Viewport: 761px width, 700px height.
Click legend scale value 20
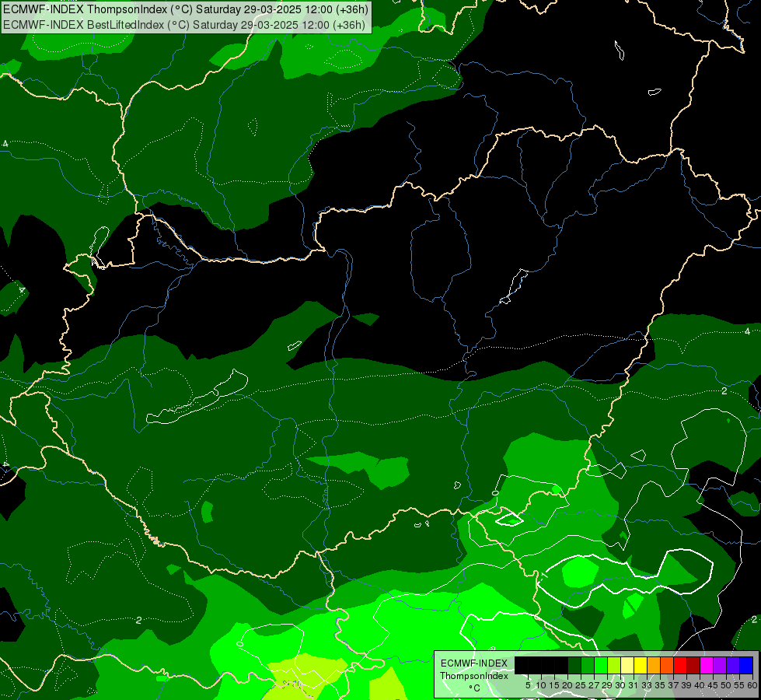(x=567, y=685)
